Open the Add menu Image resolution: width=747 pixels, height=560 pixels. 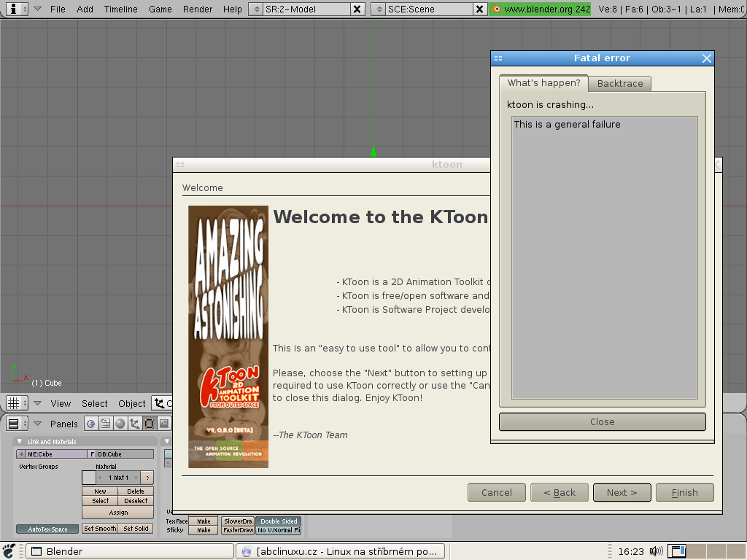85,9
